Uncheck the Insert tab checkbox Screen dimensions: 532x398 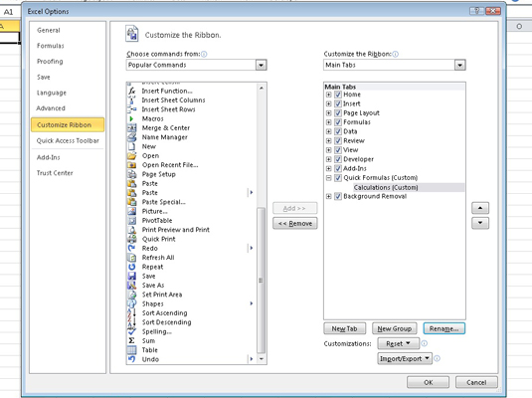pos(338,103)
